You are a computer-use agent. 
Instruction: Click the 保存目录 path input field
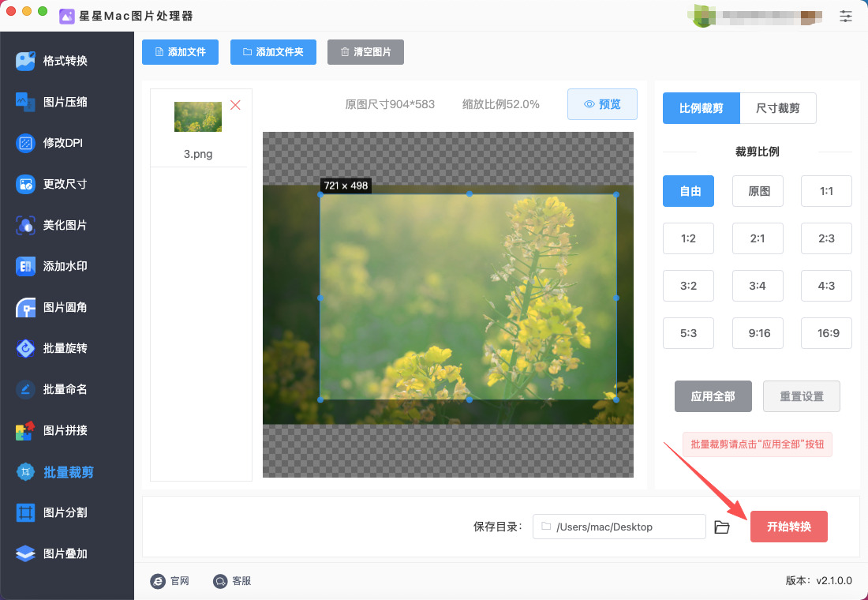(x=619, y=527)
